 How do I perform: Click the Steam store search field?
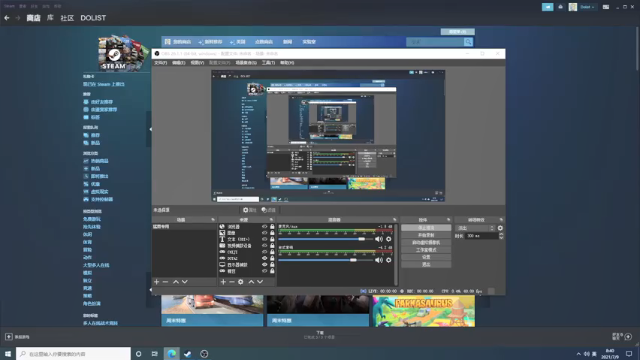pos(435,42)
